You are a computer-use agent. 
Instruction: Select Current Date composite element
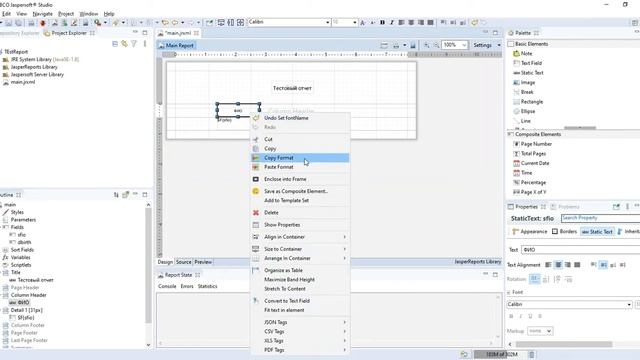[531, 163]
